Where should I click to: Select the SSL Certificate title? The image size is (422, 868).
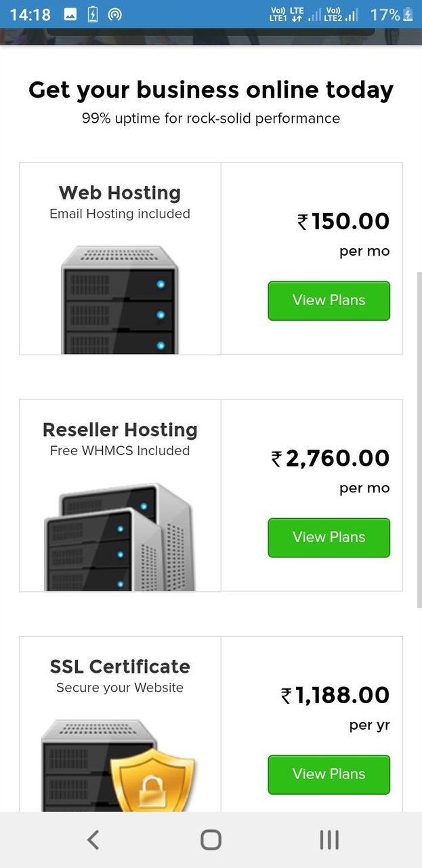(119, 666)
